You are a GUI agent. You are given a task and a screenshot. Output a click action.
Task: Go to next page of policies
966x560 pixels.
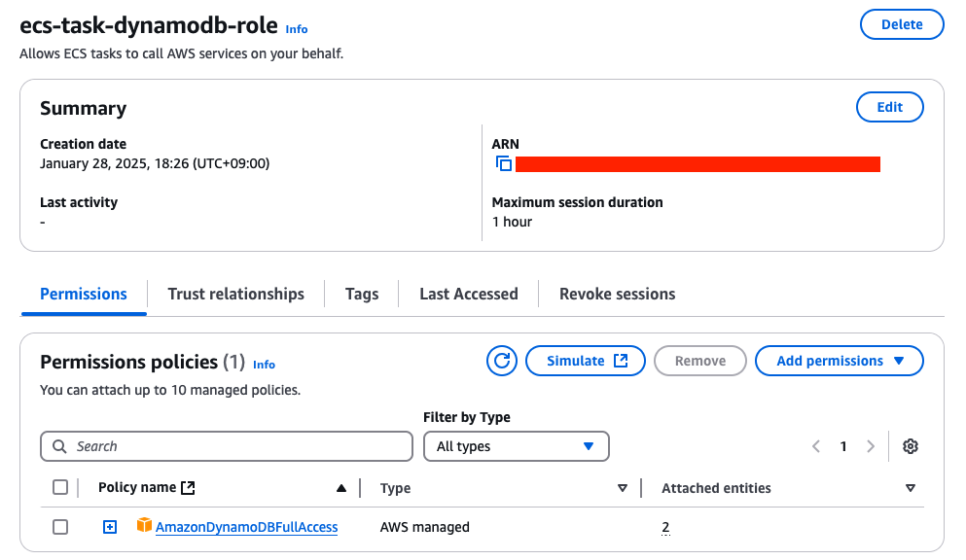coord(871,446)
